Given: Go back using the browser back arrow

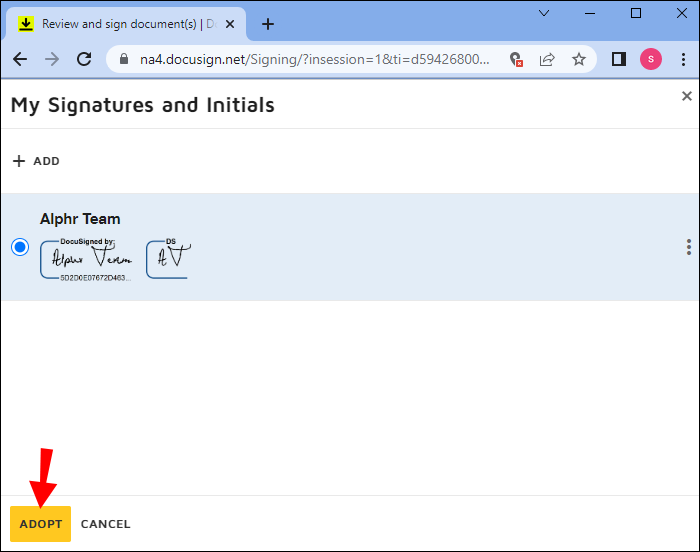Looking at the screenshot, I should coord(20,59).
